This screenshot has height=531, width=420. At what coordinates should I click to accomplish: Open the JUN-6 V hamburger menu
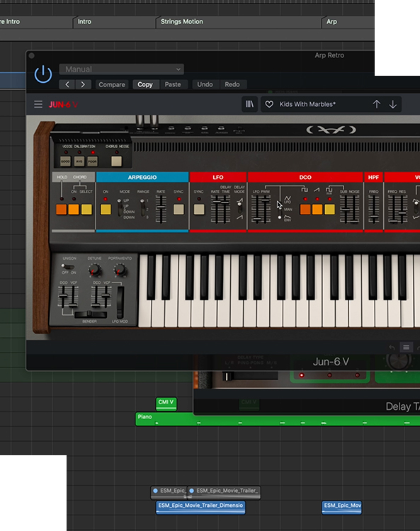click(x=38, y=104)
